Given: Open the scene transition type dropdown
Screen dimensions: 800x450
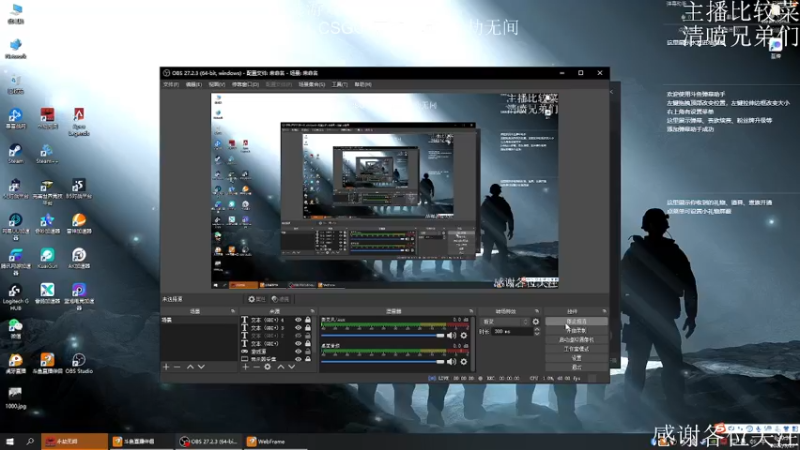Looking at the screenshot, I should [505, 321].
